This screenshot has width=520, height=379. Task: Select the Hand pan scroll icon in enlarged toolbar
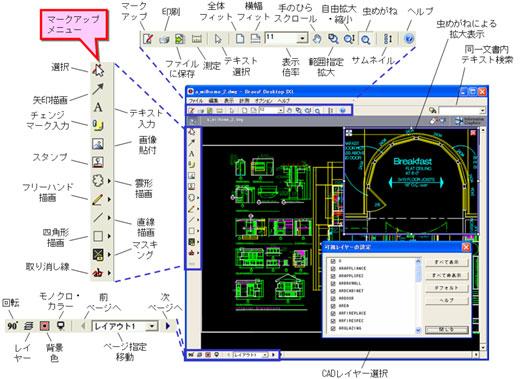[317, 39]
